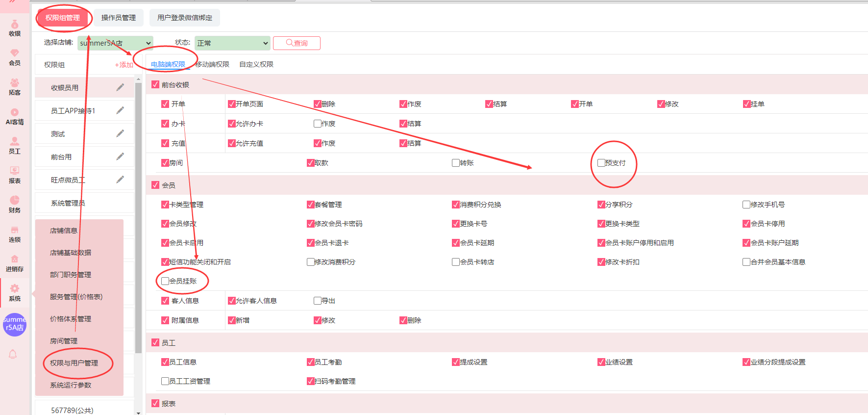Click pencil icon for 旺点微员工 group
Viewport: 868px width, 415px height.
coord(120,180)
